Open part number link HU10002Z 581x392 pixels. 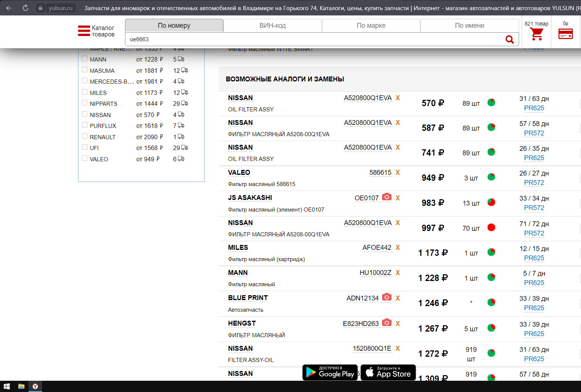[375, 273]
